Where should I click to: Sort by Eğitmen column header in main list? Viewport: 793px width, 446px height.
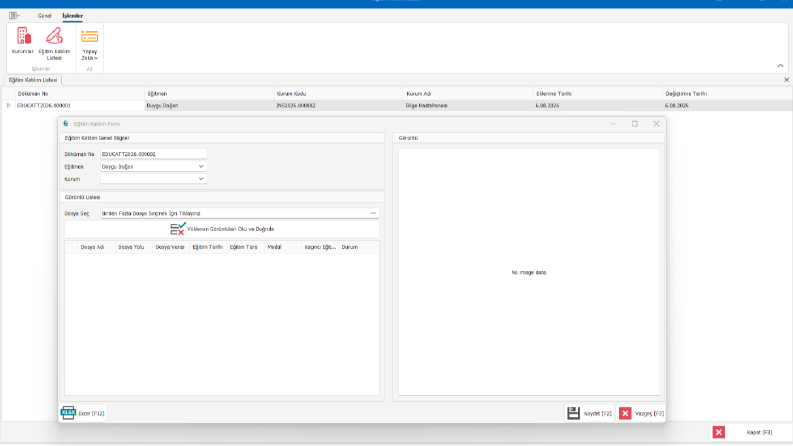[209, 94]
